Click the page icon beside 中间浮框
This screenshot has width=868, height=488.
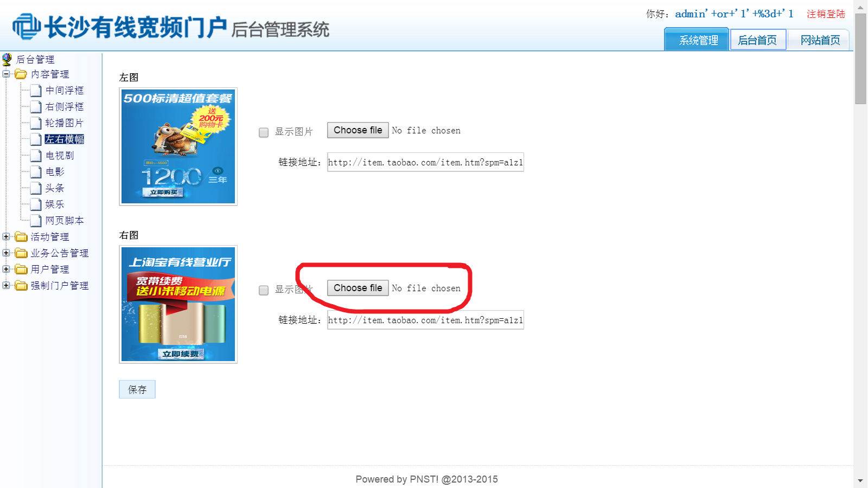point(36,91)
